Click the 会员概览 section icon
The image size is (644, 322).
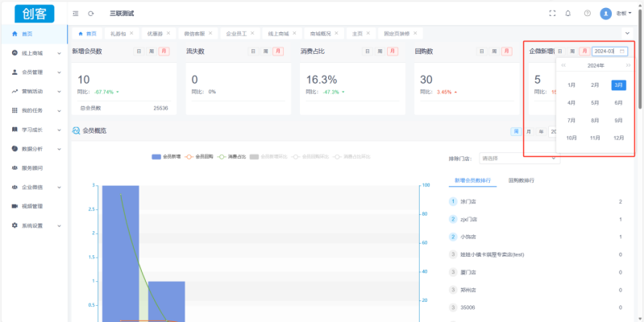(x=76, y=131)
